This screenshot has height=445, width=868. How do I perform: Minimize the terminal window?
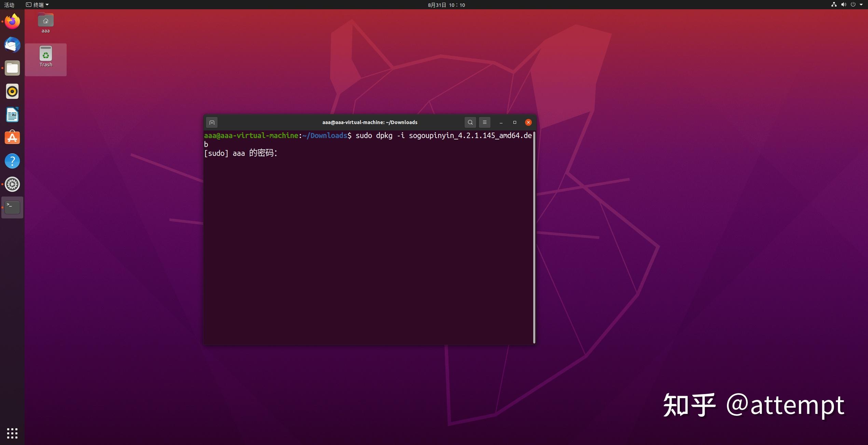(501, 122)
